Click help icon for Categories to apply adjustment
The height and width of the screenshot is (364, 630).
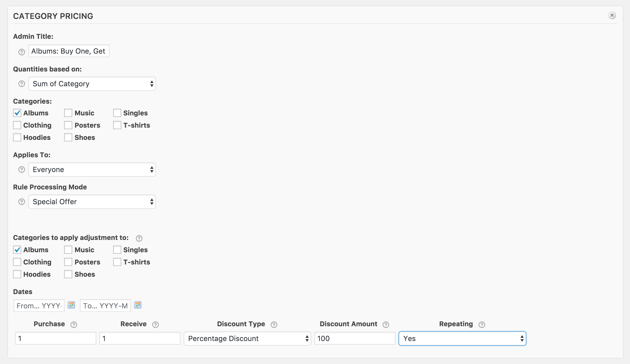click(x=139, y=238)
